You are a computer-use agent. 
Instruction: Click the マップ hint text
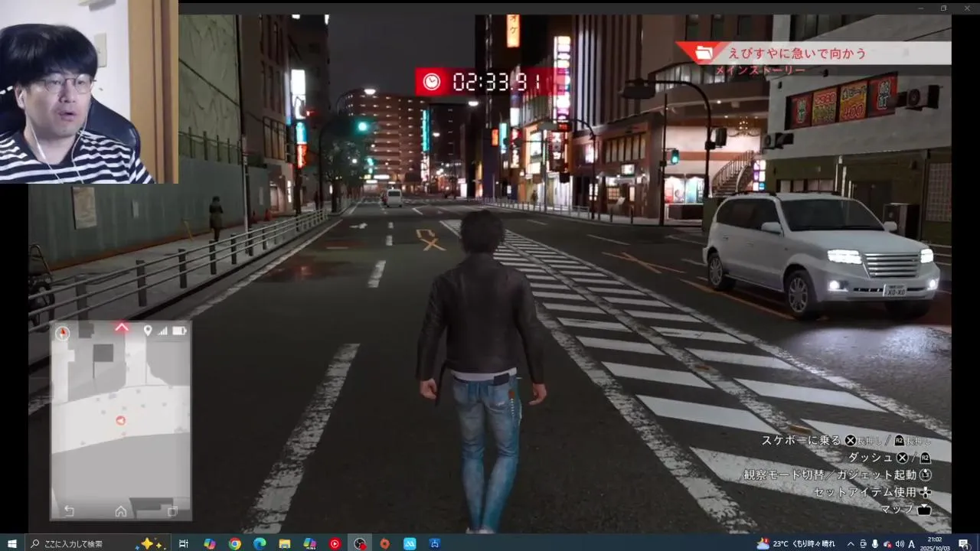(x=897, y=509)
